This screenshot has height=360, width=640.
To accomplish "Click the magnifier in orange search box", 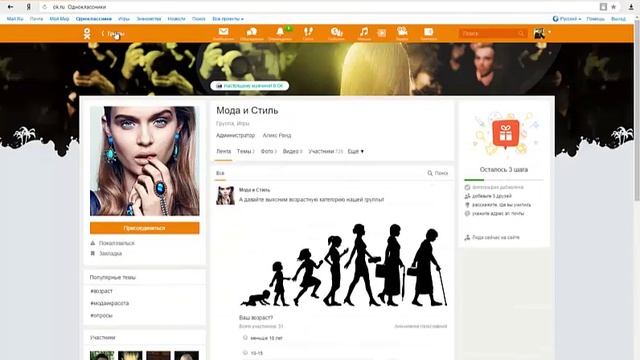I will pyautogui.click(x=521, y=33).
